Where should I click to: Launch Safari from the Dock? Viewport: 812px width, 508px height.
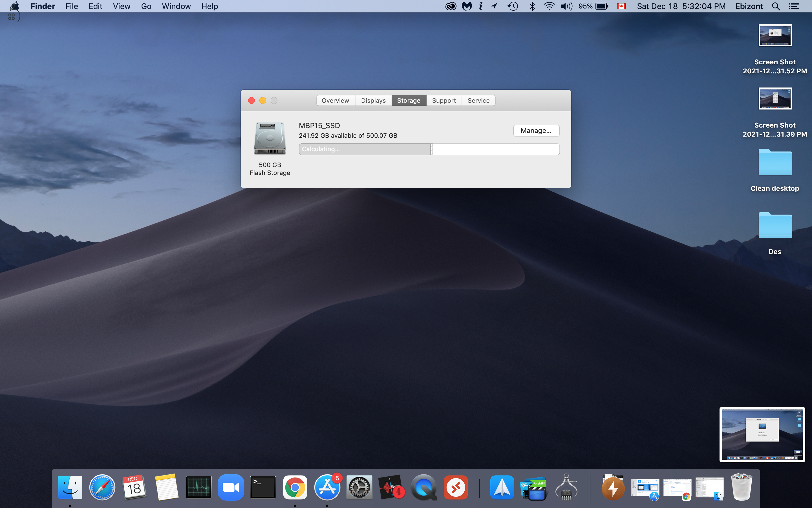click(x=102, y=487)
